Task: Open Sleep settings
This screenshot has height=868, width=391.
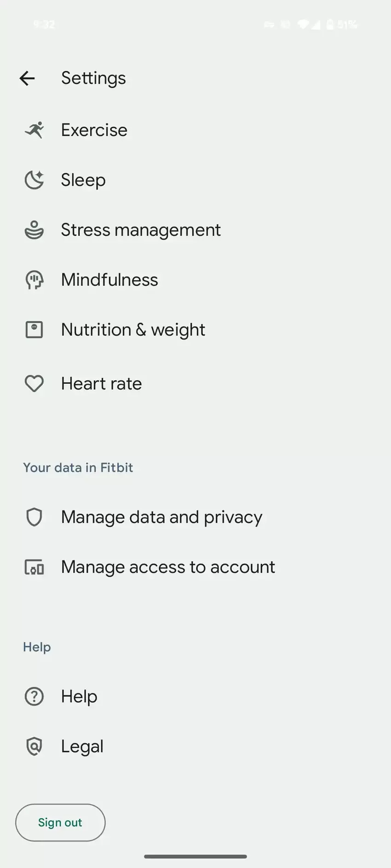Action: pyautogui.click(x=83, y=180)
